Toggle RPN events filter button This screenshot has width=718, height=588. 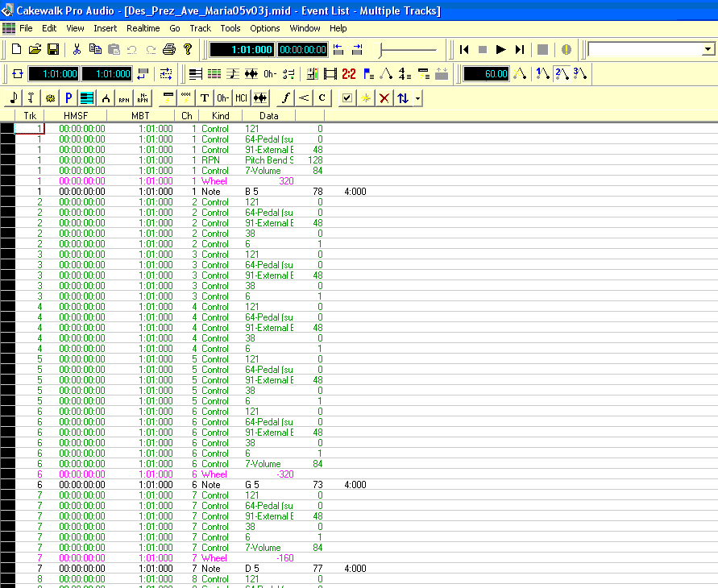tap(123, 97)
